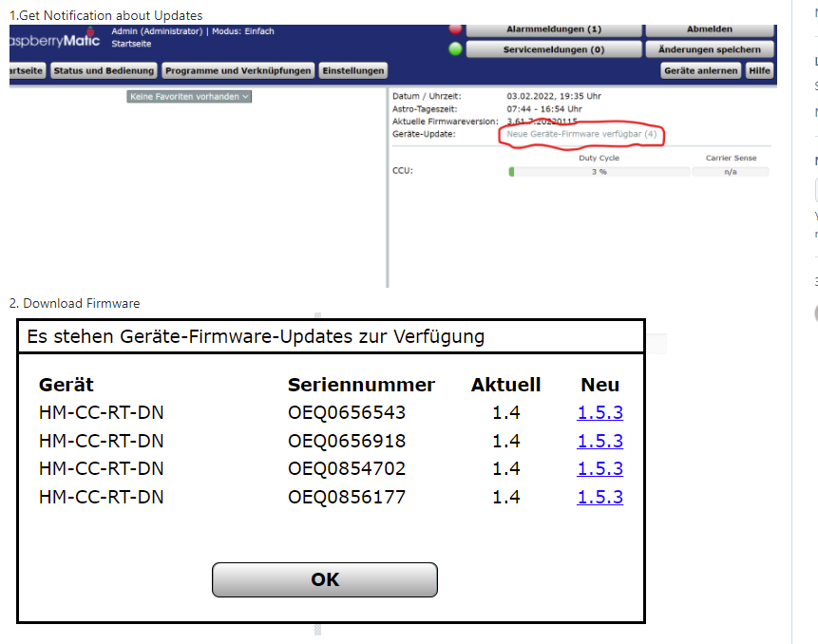Click current version 1.4 for OEQ0856177

506,497
